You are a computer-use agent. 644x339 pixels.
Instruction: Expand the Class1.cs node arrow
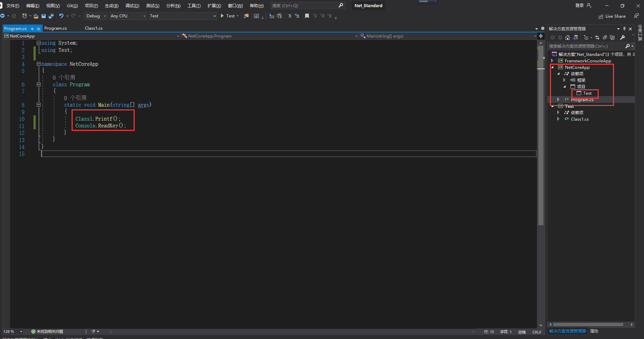coord(558,119)
